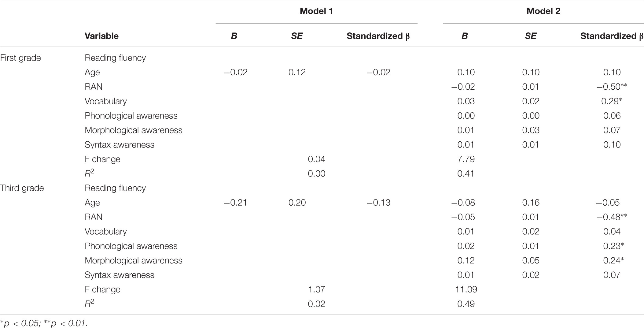Viewport: 644px width, 328px height.
Task: Select the Variable column header
Action: point(101,36)
